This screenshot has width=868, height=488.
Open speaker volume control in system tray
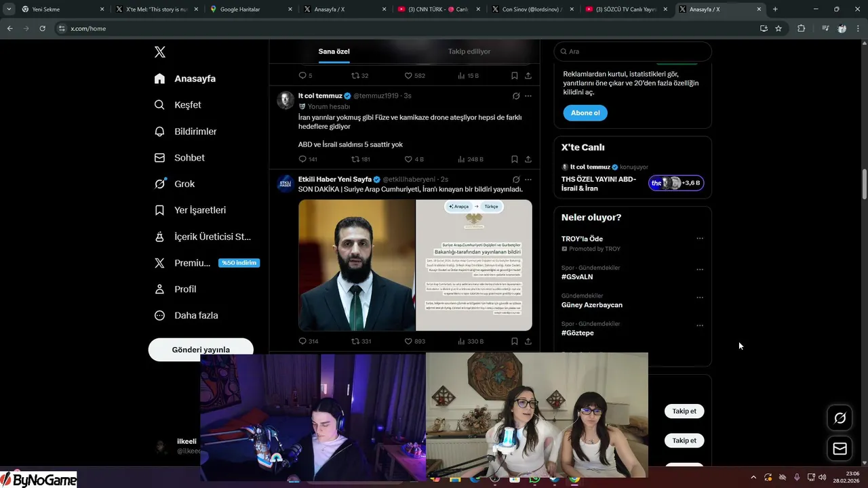[x=823, y=477]
